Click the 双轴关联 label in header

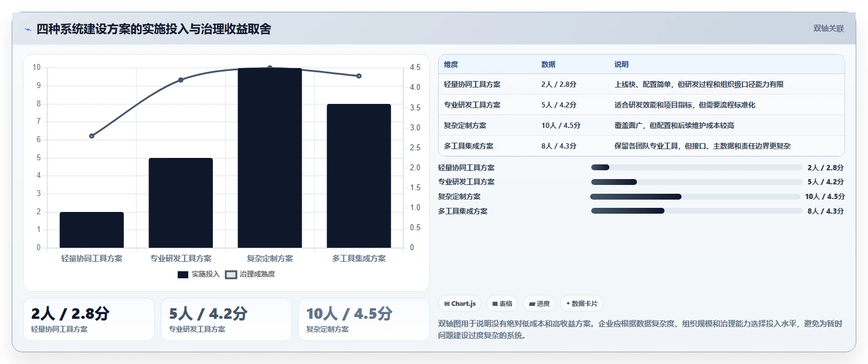click(828, 29)
